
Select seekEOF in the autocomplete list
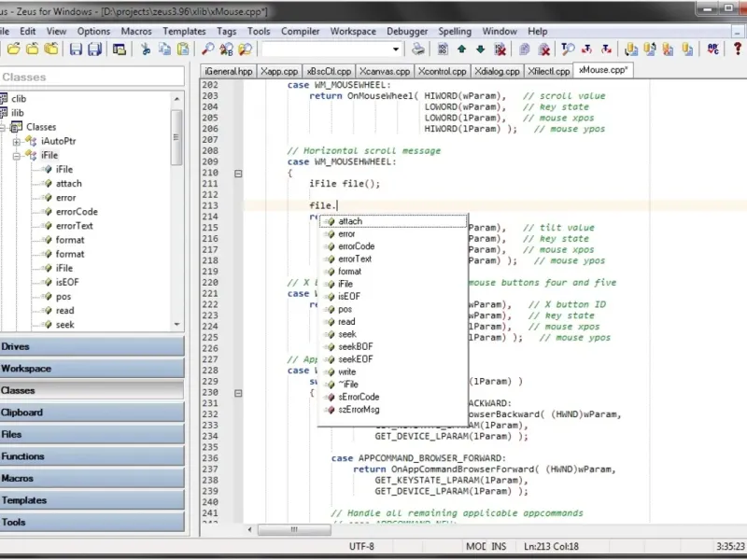point(356,359)
